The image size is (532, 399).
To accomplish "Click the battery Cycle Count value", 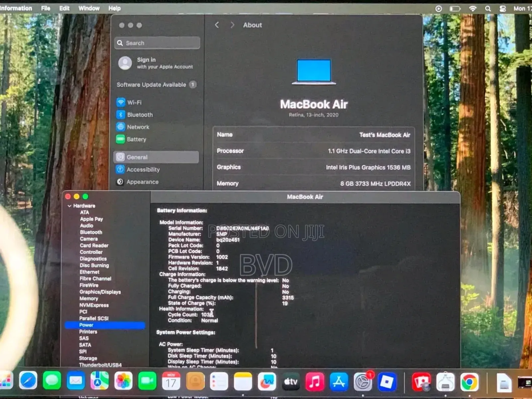I will pyautogui.click(x=206, y=315).
